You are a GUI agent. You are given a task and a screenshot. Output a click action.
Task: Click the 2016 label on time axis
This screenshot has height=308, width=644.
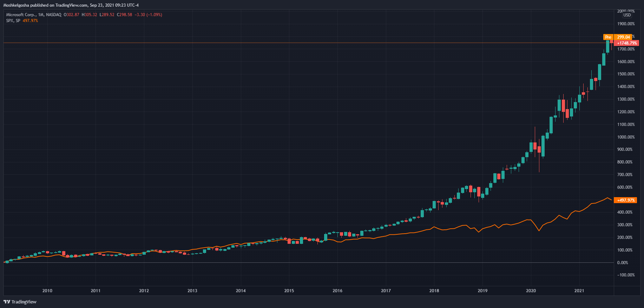pyautogui.click(x=337, y=291)
